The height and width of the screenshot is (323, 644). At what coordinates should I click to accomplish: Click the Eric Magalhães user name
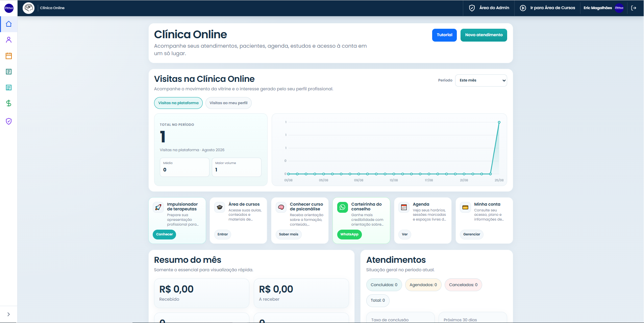[x=598, y=8]
